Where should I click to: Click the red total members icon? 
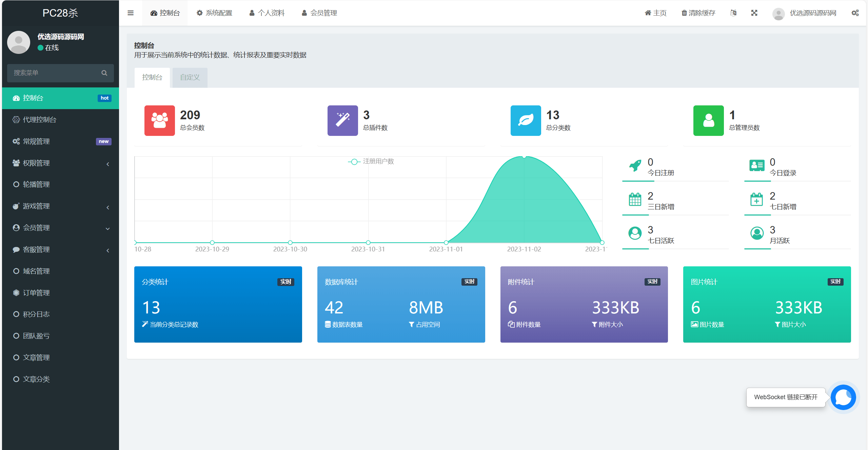click(160, 121)
